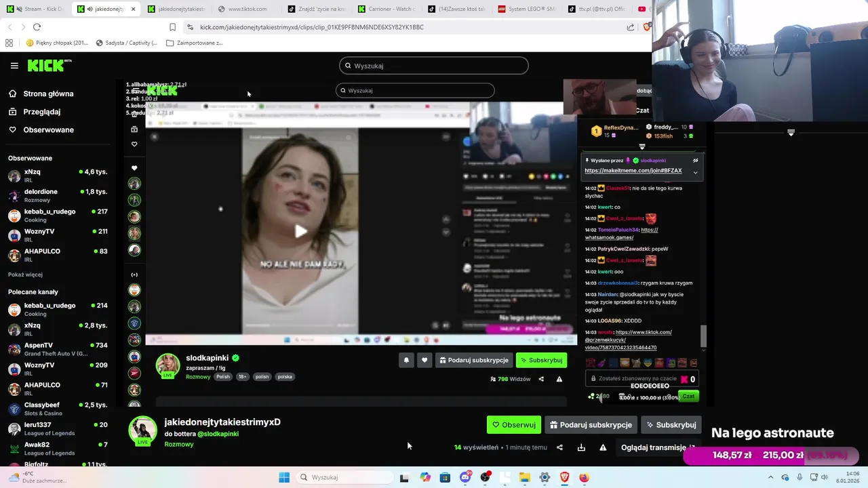The image size is (868, 488).
Task: Open Piękny chłopak bookmark
Action: (57, 43)
